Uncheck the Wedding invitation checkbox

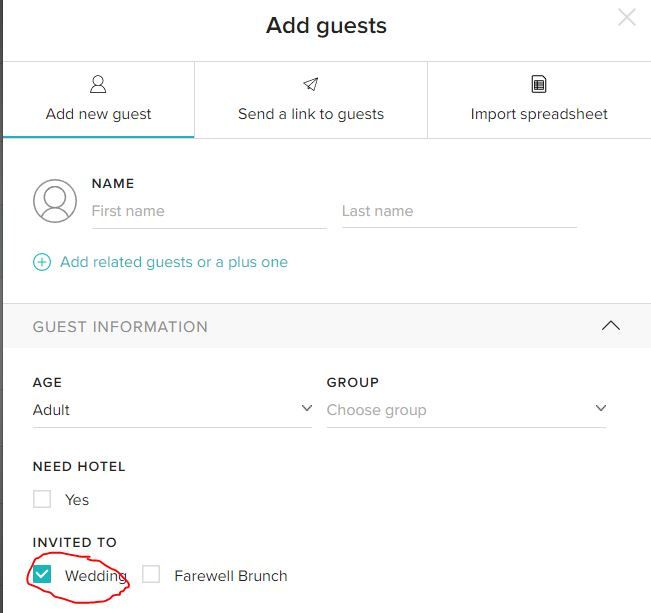pos(42,575)
